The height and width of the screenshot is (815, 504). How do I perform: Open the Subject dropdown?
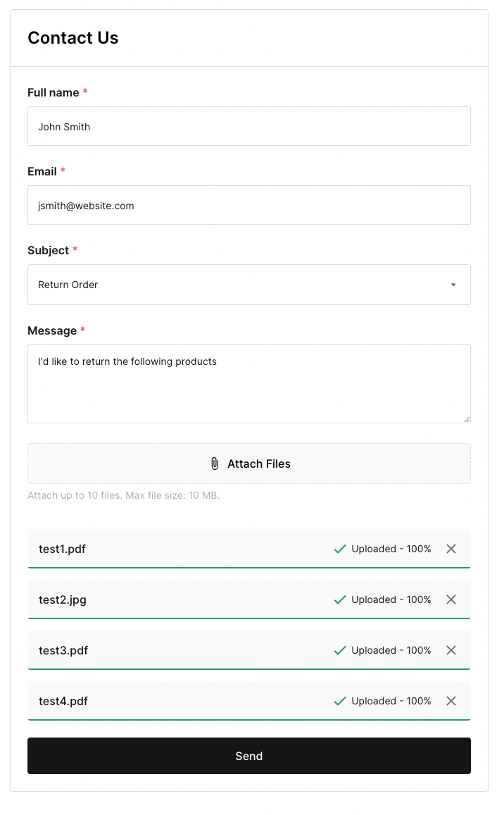click(248, 285)
